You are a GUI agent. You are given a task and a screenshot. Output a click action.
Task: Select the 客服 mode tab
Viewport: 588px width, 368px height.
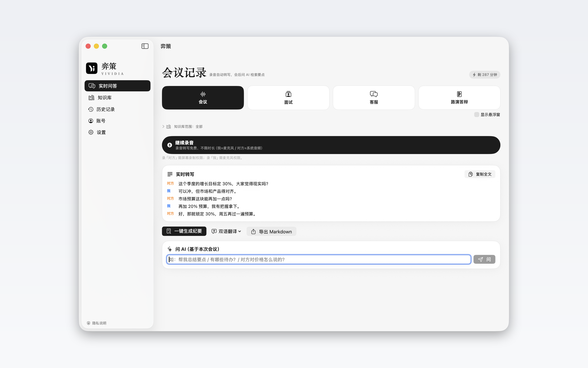point(374,98)
